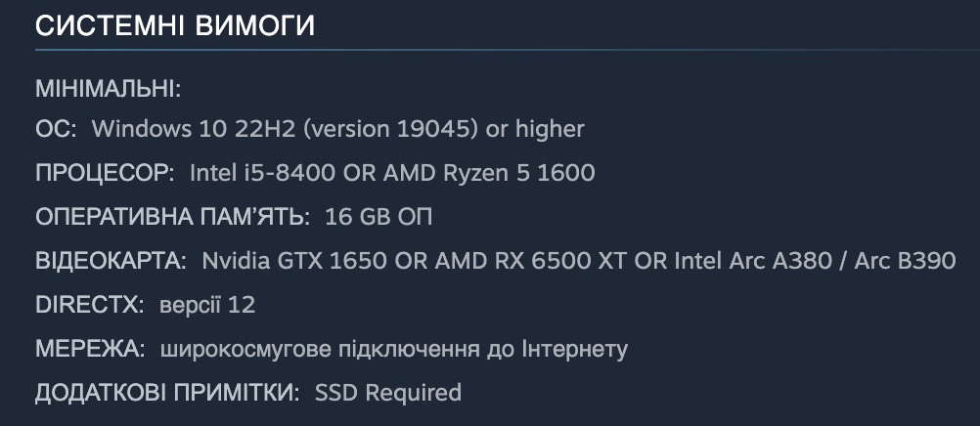The height and width of the screenshot is (426, 980).
Task: Click the 16 GB ОП value
Action: 379,217
